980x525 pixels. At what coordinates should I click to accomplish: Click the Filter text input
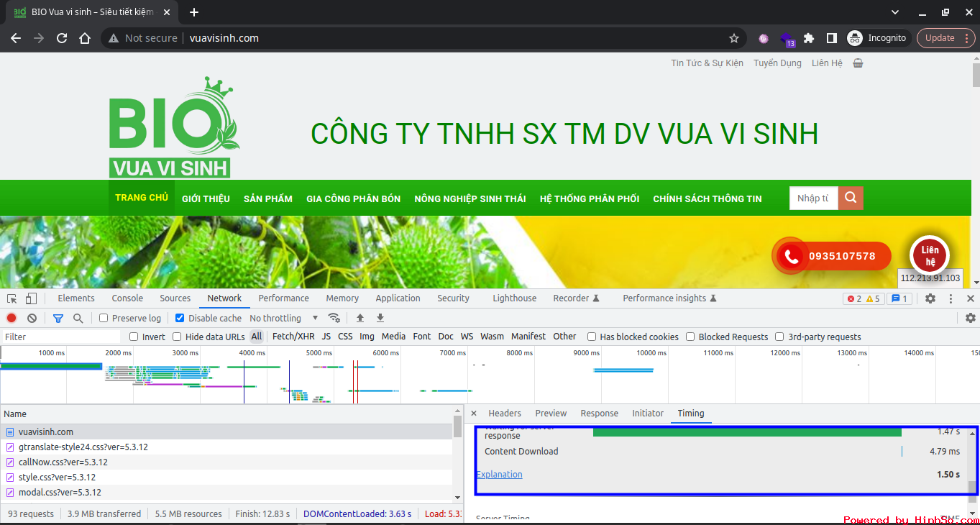coord(61,337)
